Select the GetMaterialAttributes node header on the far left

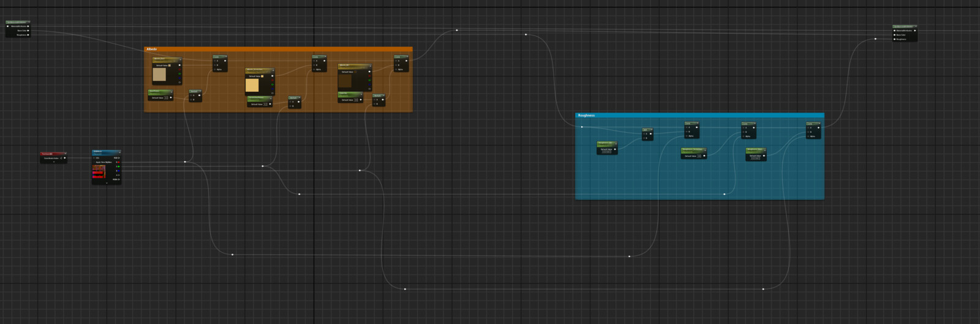click(18, 23)
